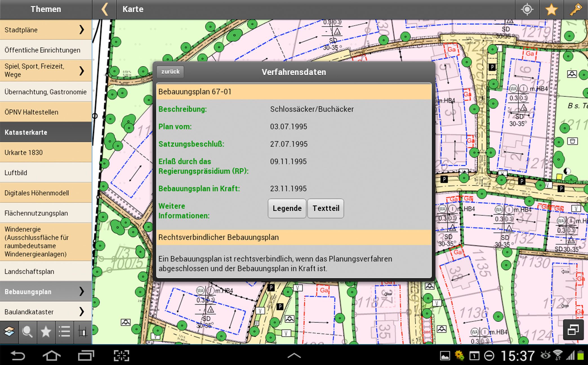This screenshot has height=365, width=588.
Task: Collapse the Themen sidebar with arrow
Action: pyautogui.click(x=104, y=10)
